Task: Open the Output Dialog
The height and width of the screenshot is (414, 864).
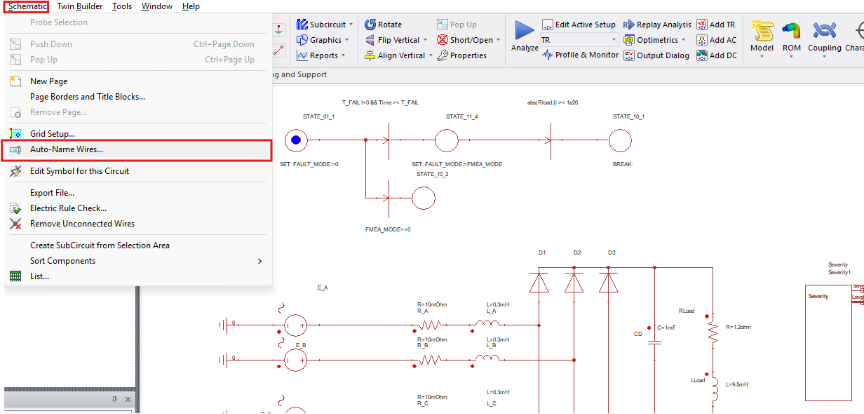Action: (x=629, y=56)
